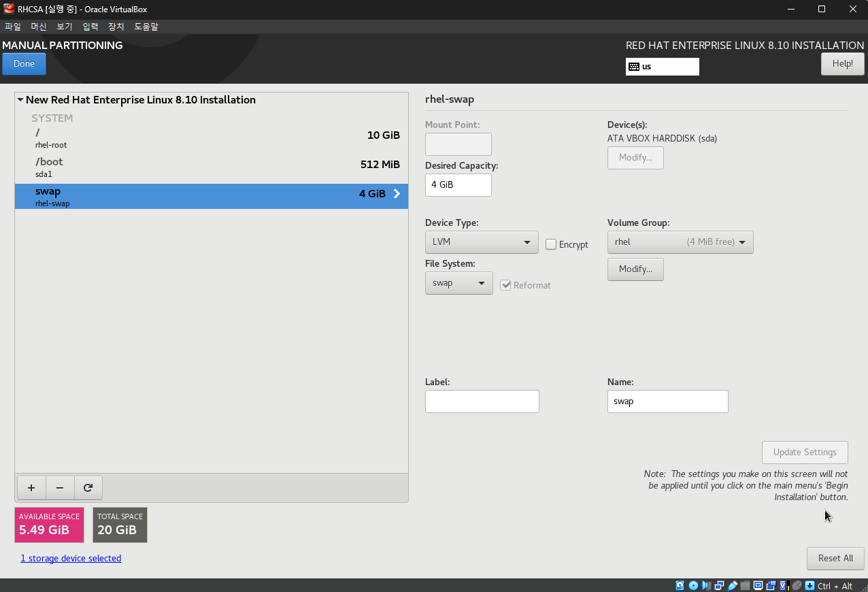
Task: Open the 도움말 menu
Action: (x=146, y=27)
